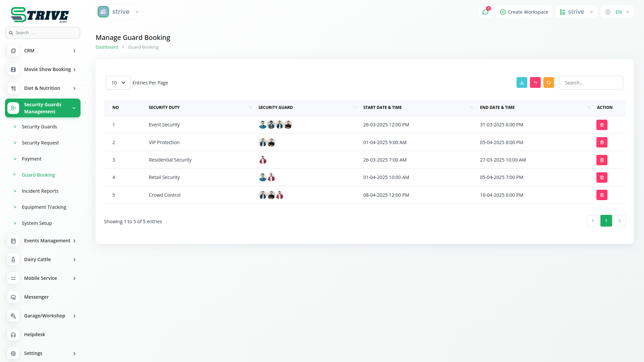The image size is (644, 362).
Task: Open the EN language dropdown
Action: [617, 12]
